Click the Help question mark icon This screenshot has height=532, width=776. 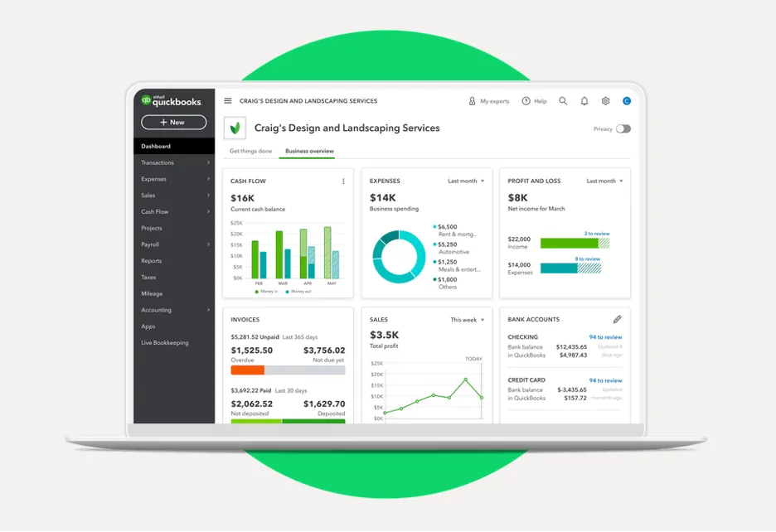(x=526, y=101)
